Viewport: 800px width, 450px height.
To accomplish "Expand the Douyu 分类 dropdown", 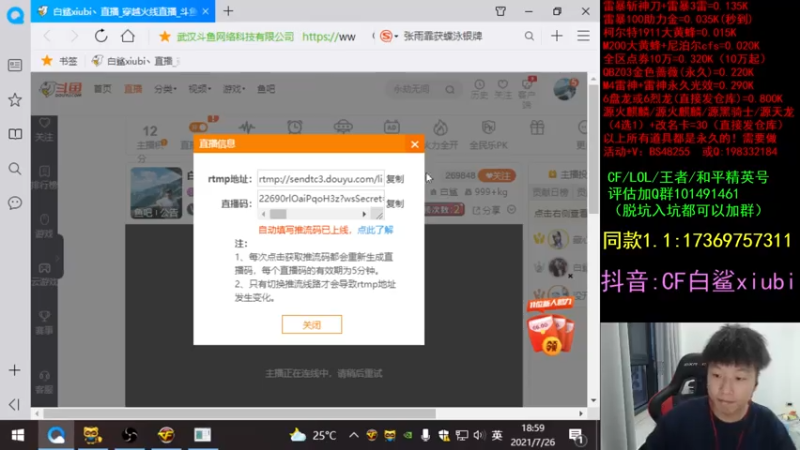I will click(x=165, y=89).
